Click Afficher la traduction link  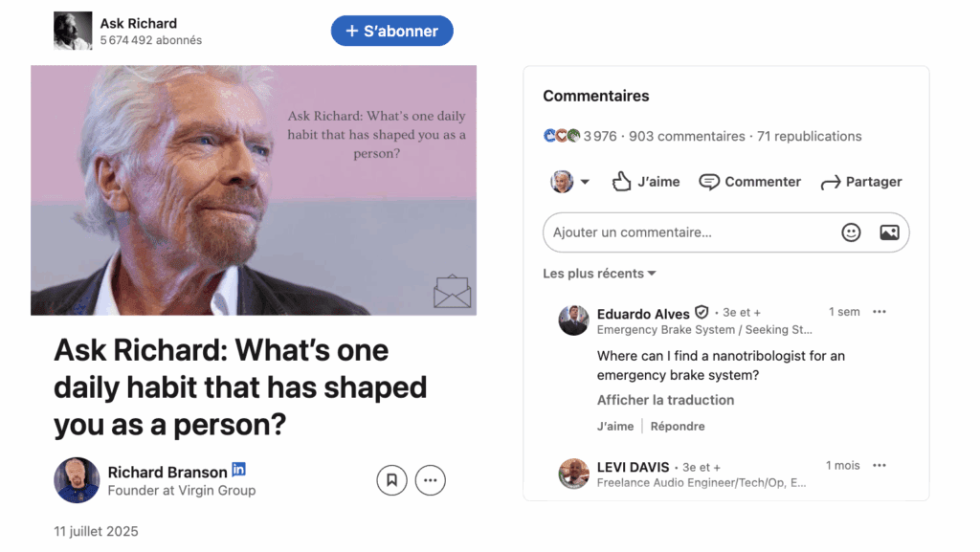point(665,400)
